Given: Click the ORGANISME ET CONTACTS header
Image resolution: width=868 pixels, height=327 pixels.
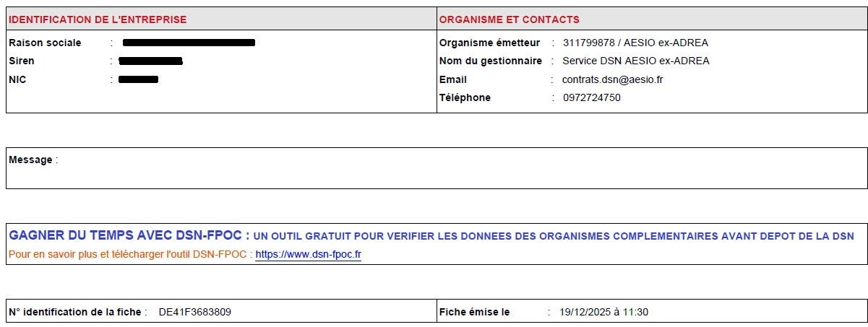Looking at the screenshot, I should click(x=510, y=19).
